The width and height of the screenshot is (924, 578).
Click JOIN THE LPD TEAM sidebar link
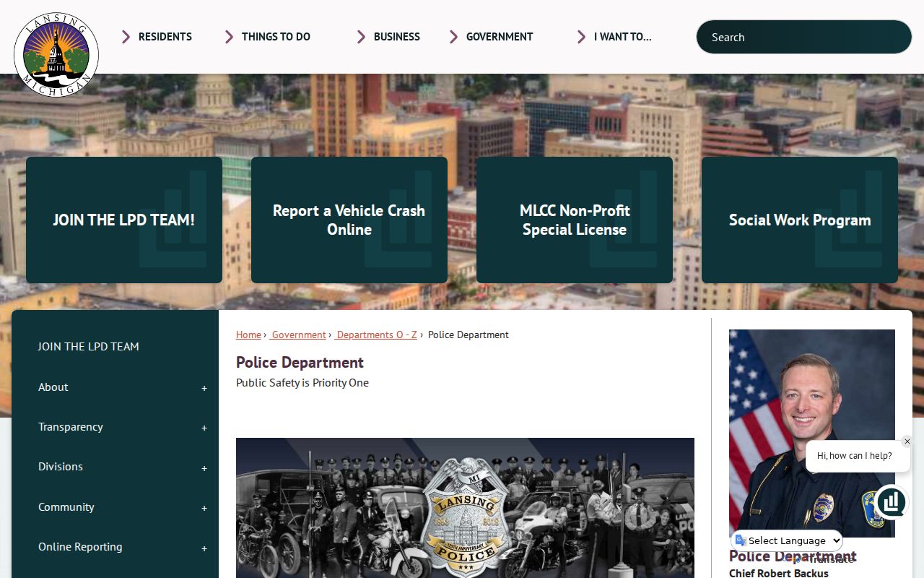(88, 346)
